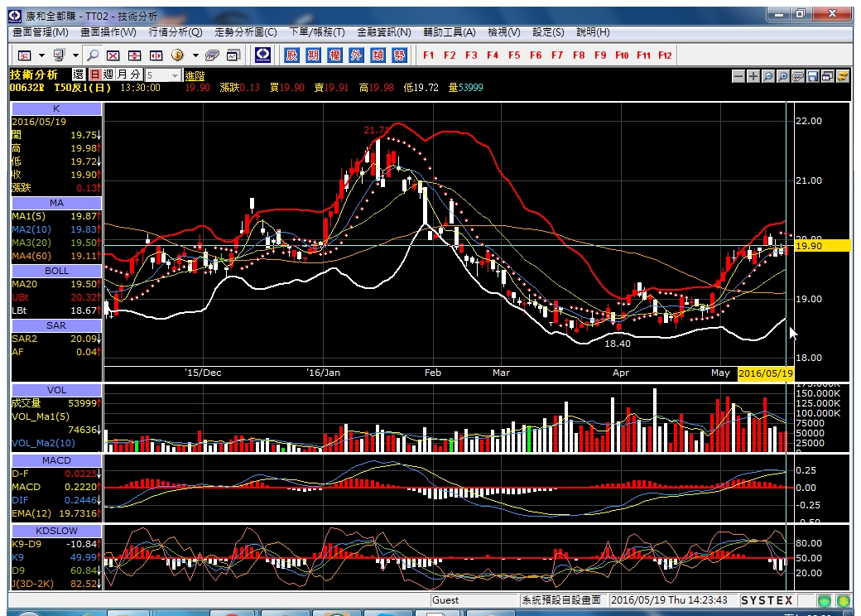Open the 行情分析(Q) menu
The image size is (861, 616).
pos(176,32)
